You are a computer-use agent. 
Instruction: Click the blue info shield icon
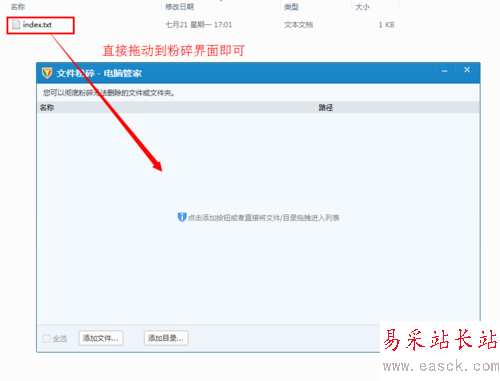pyautogui.click(x=182, y=217)
